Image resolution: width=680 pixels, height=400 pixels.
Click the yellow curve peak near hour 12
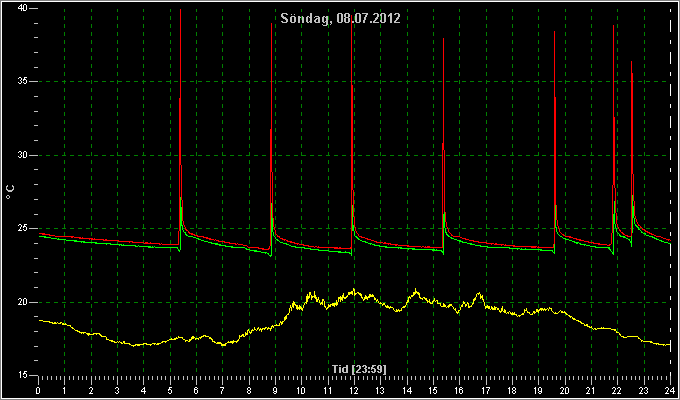[x=354, y=290]
